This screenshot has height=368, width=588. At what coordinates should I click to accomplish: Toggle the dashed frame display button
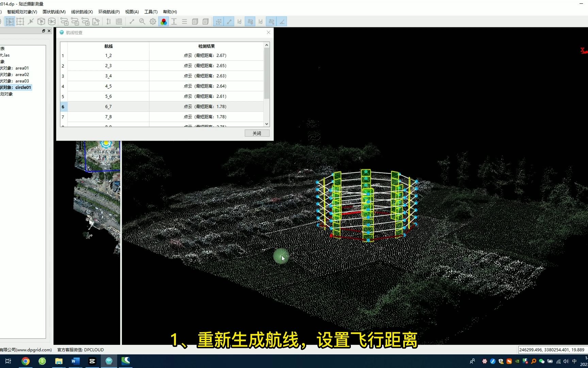tap(218, 21)
